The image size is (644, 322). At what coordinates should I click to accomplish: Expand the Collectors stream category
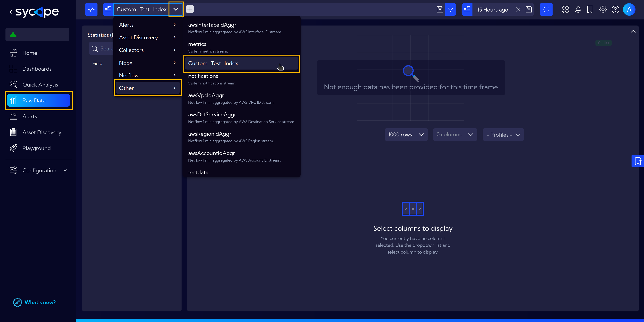coord(148,50)
